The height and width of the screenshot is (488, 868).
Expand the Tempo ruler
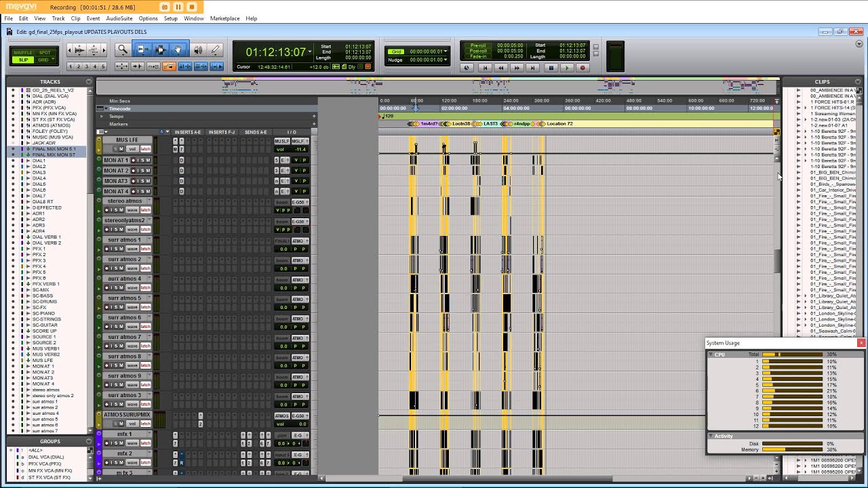pyautogui.click(x=102, y=117)
